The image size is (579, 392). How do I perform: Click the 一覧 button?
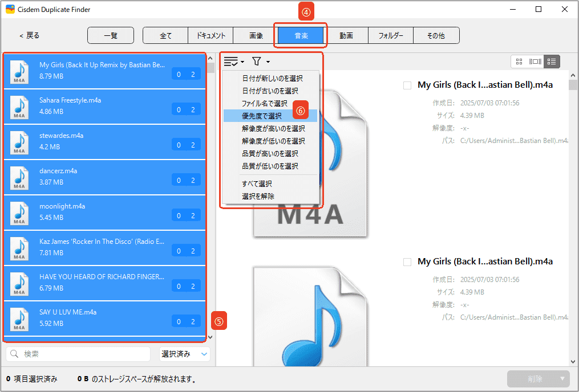(111, 35)
